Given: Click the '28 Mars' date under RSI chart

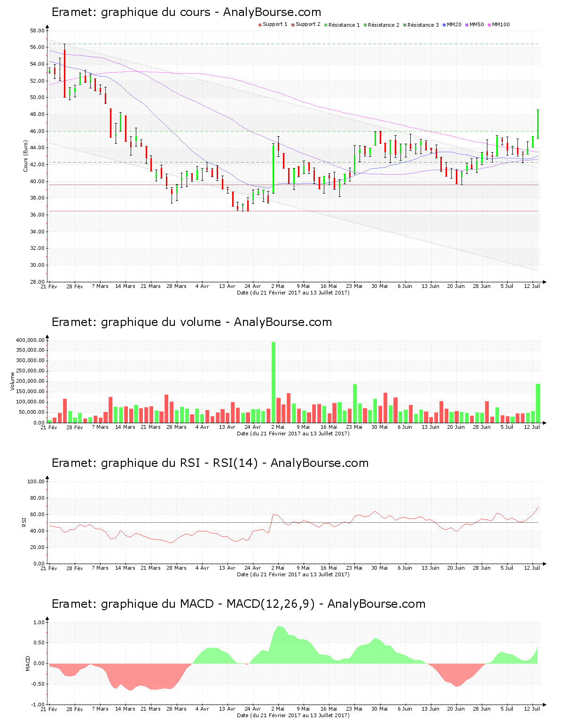Looking at the screenshot, I should click(x=176, y=568).
